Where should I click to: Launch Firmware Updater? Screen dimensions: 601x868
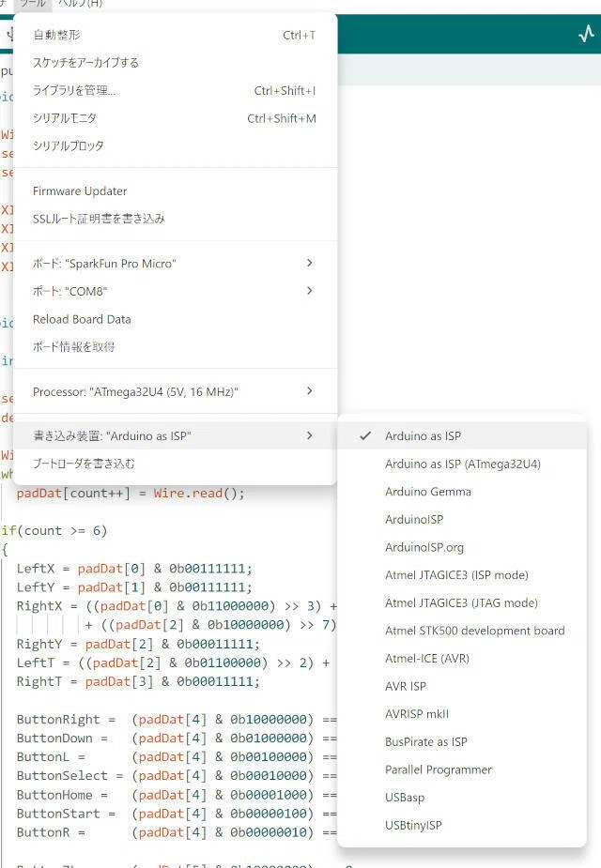coord(175,191)
